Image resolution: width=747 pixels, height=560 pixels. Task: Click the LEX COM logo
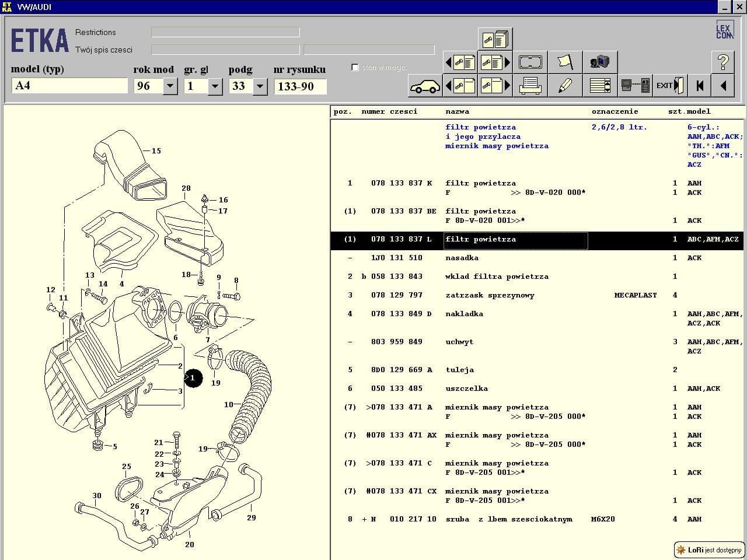(724, 30)
